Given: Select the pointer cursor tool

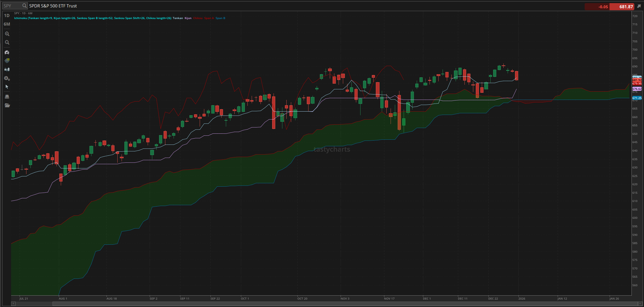Looking at the screenshot, I should (x=7, y=87).
